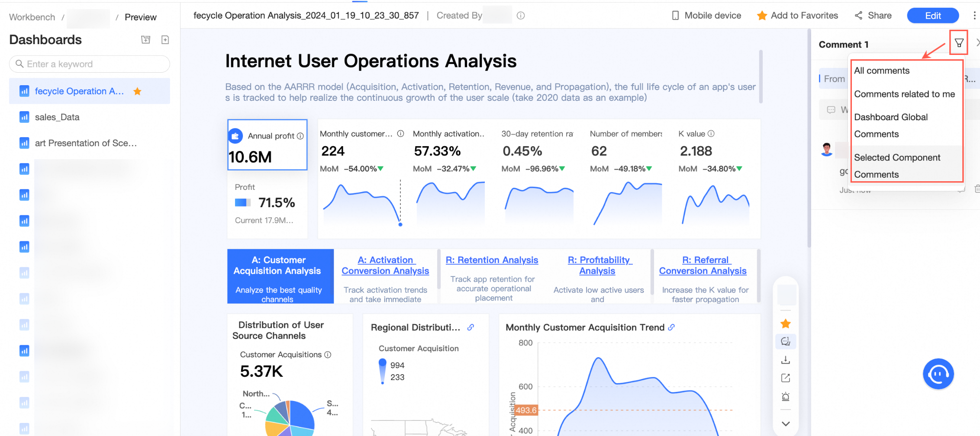This screenshot has height=436, width=980.
Task: Click the star in floating toolbar
Action: tap(786, 324)
